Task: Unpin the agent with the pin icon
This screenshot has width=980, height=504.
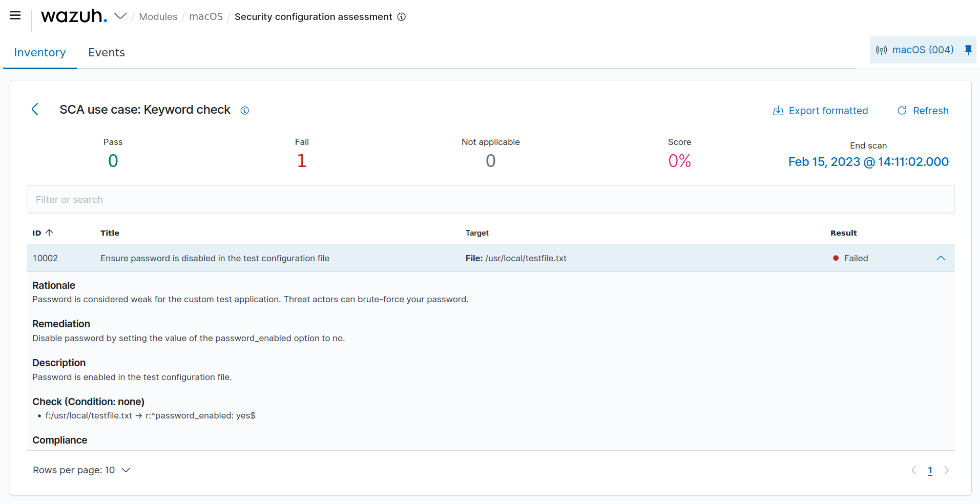Action: (968, 50)
